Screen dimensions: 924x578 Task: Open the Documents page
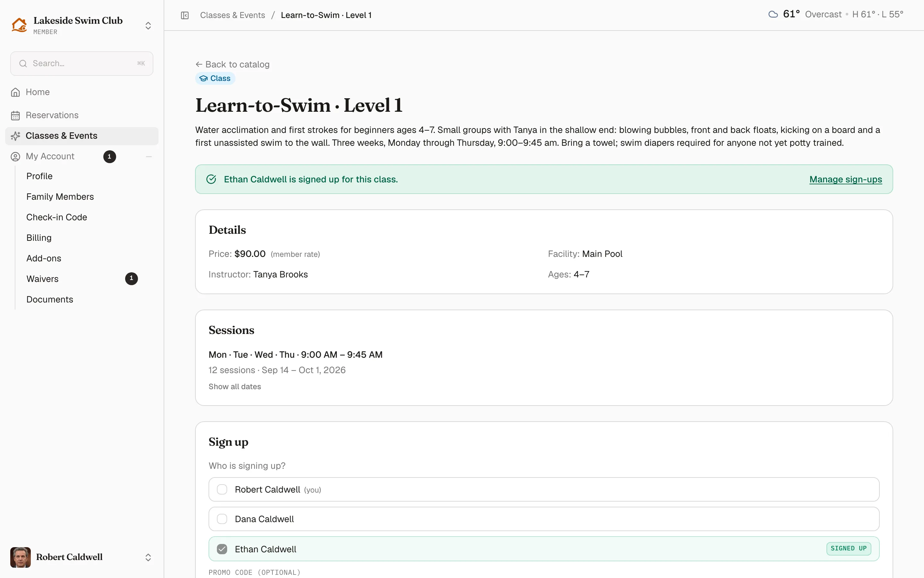50,300
